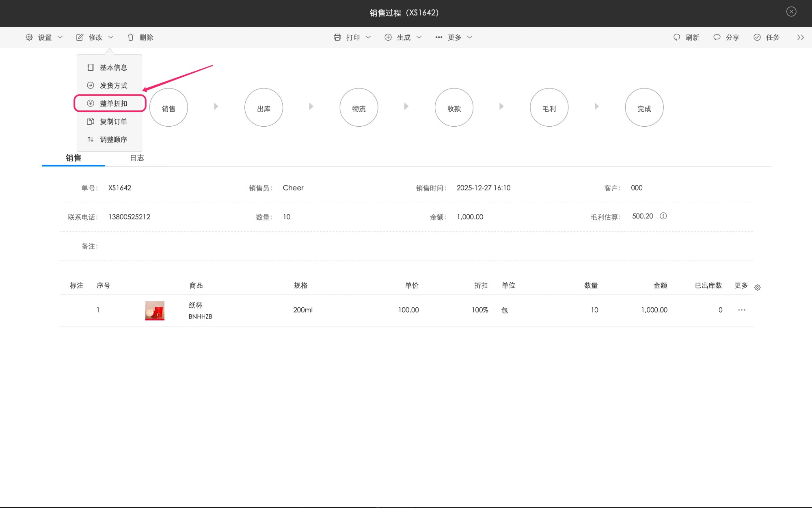812x508 pixels.
Task: Expand the 设置 dropdown
Action: tap(44, 37)
